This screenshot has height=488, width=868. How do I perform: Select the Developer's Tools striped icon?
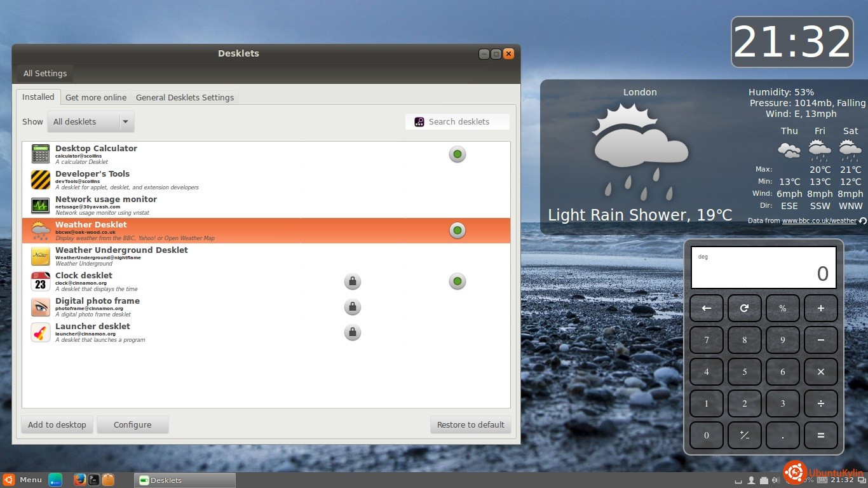pyautogui.click(x=41, y=180)
